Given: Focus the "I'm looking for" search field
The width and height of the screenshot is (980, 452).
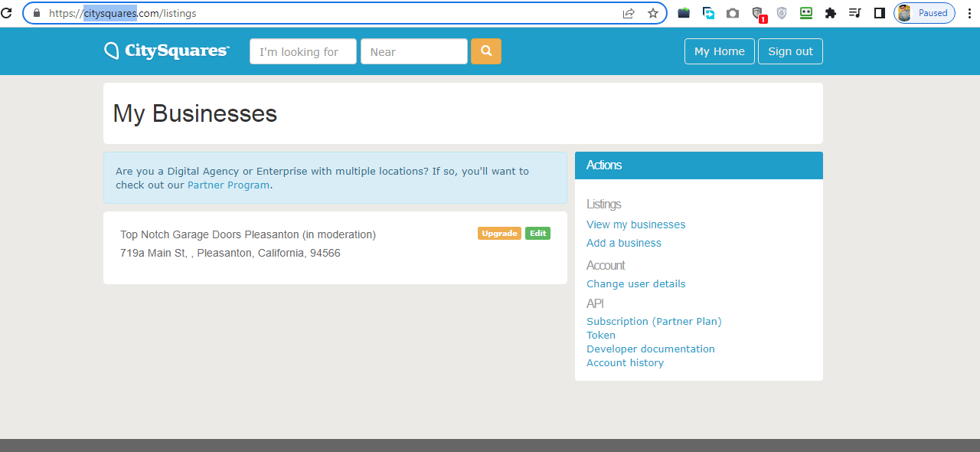Looking at the screenshot, I should point(303,51).
